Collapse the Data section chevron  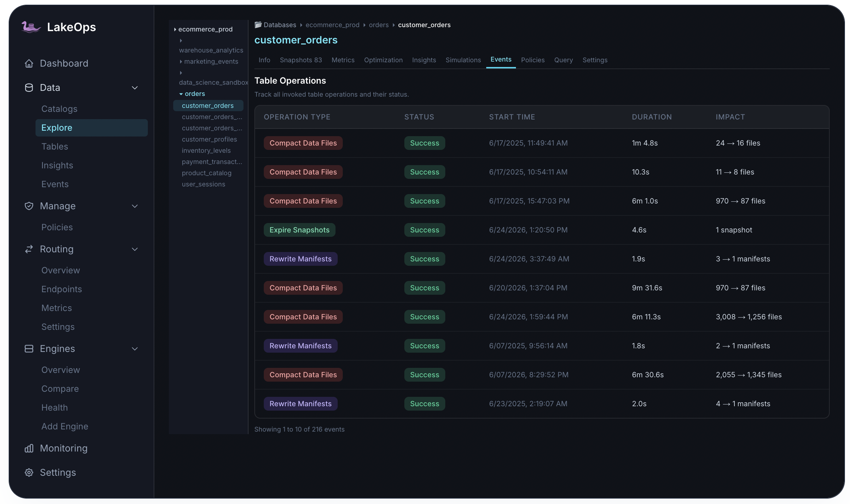[135, 88]
